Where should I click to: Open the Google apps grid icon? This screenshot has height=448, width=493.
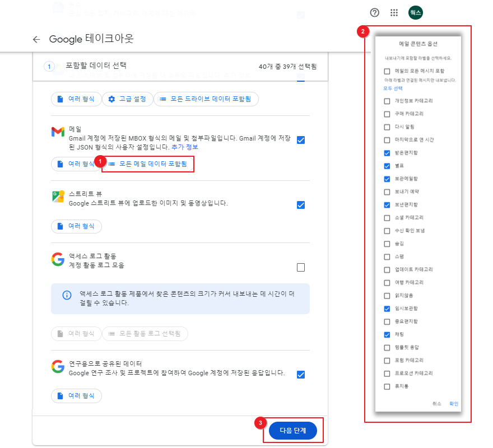pyautogui.click(x=394, y=12)
